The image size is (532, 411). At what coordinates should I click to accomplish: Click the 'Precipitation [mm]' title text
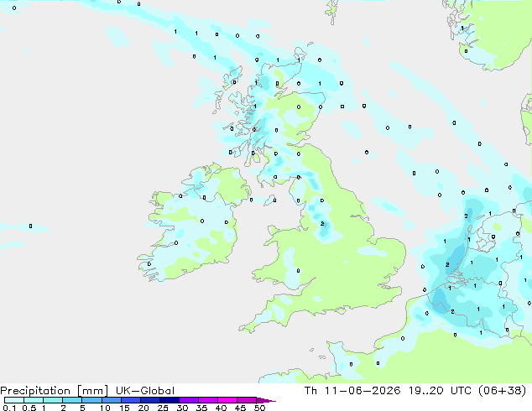55,391
